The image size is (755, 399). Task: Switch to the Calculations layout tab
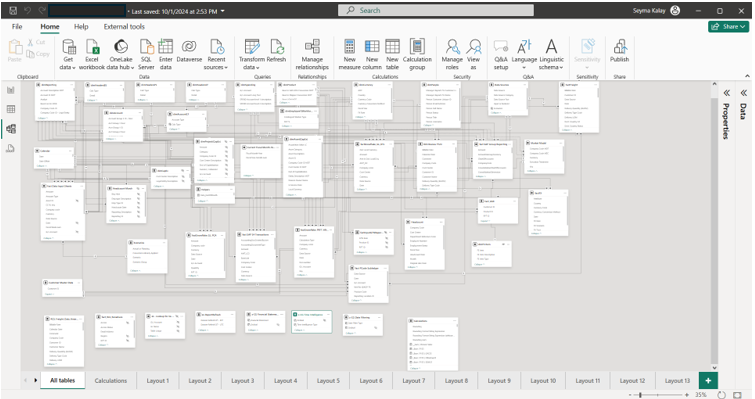coord(111,380)
